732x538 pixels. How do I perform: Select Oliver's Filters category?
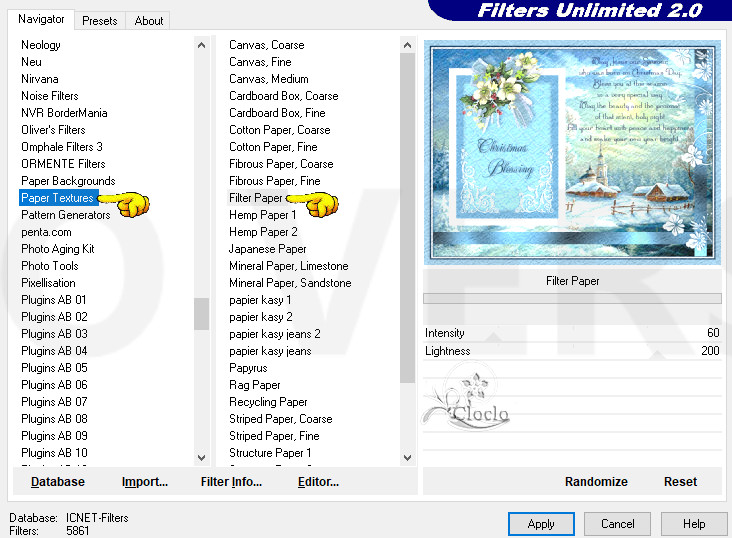(53, 130)
